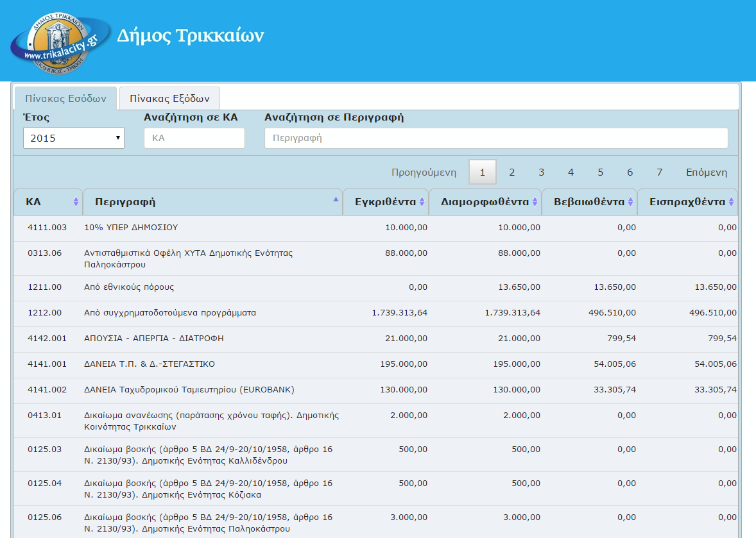The width and height of the screenshot is (756, 538).
Task: Switch to Πίνακας Εξόδων tab
Action: click(x=169, y=99)
